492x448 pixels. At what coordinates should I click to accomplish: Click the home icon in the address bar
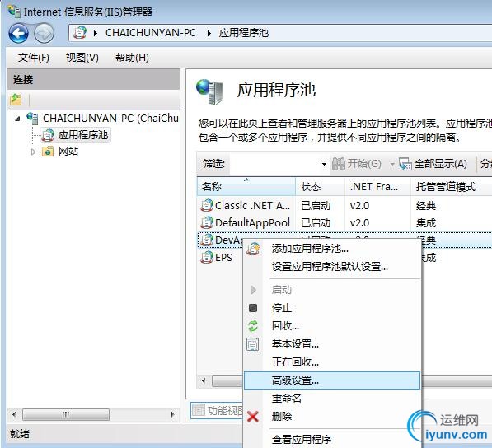[x=80, y=33]
